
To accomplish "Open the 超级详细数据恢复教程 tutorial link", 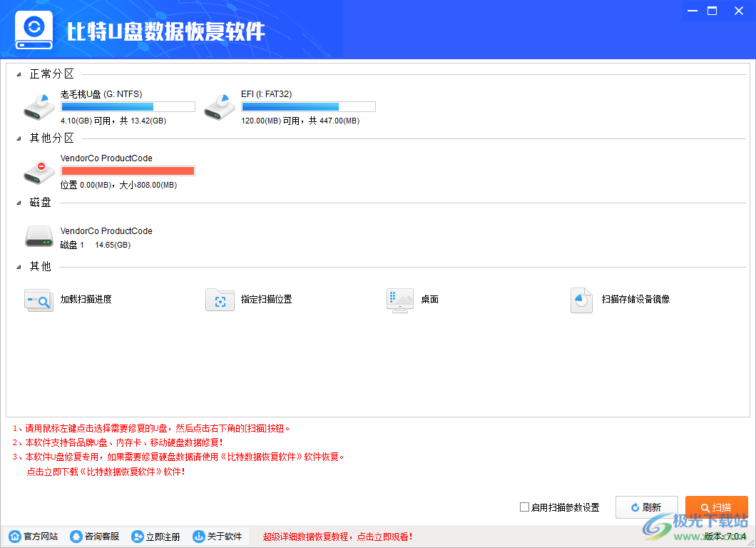I will coord(337,537).
